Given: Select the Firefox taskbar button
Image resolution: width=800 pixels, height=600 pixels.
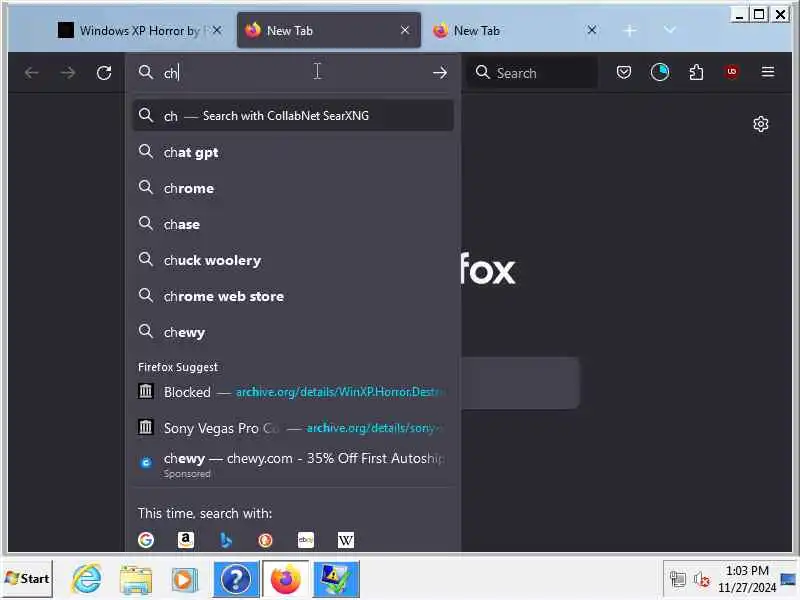Looking at the screenshot, I should click(286, 579).
